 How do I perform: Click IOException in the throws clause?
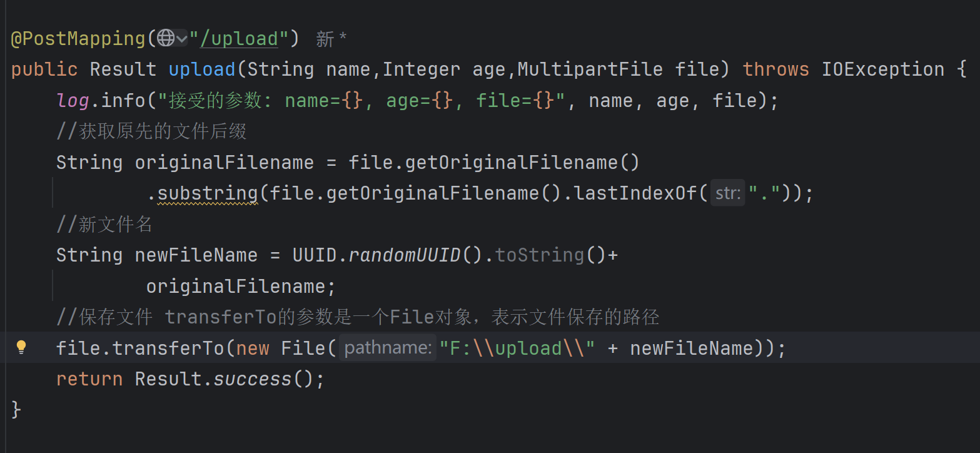click(x=882, y=69)
